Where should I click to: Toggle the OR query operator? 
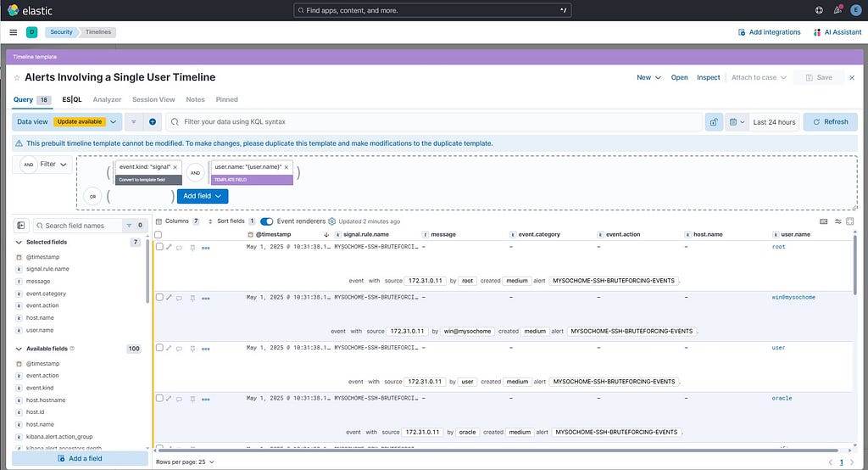pos(92,196)
